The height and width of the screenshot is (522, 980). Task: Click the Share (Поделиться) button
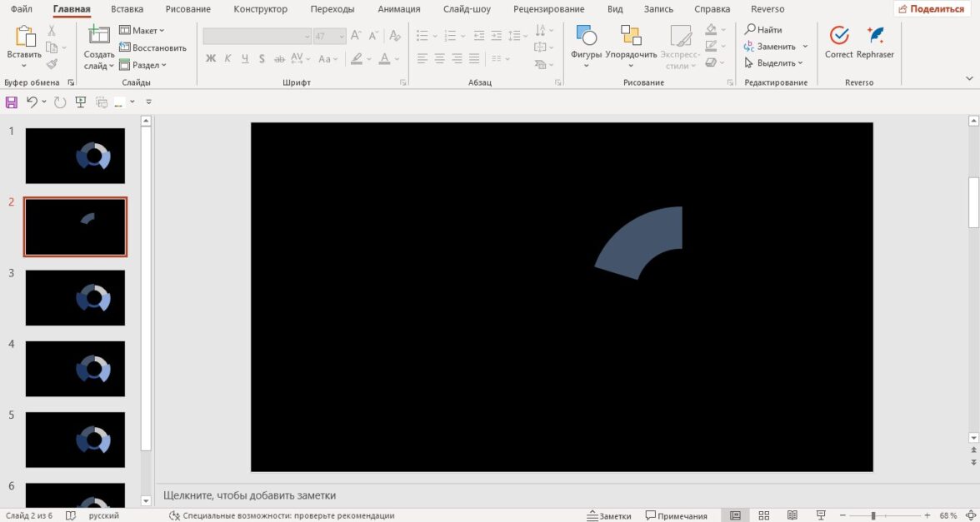tap(931, 9)
